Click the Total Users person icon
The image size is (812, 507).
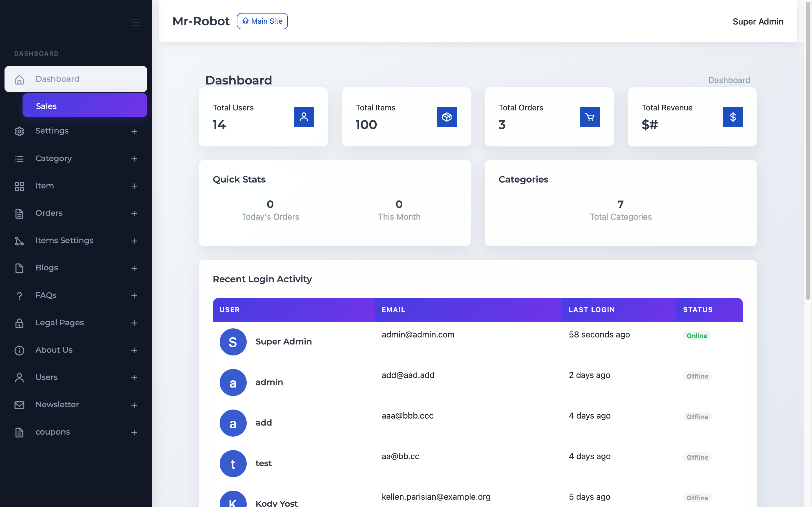304,117
